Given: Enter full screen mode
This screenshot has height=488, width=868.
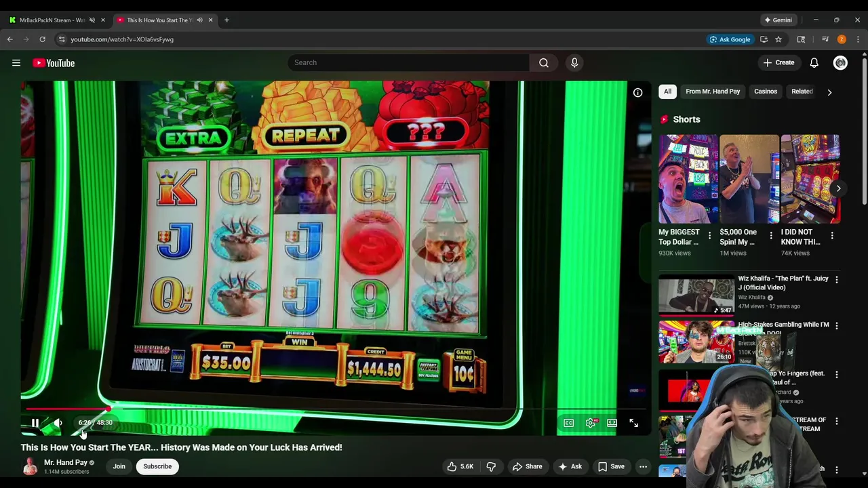Looking at the screenshot, I should [x=634, y=423].
